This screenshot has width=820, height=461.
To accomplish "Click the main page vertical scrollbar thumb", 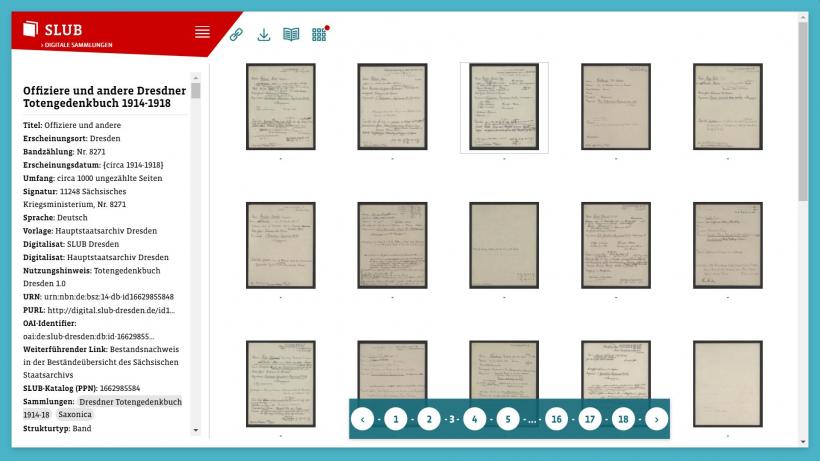I will point(803,111).
